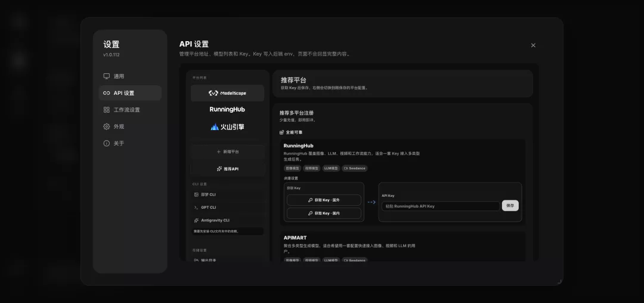The height and width of the screenshot is (303, 644).
Task: Open Antigravity CLI settings
Action: (x=227, y=221)
